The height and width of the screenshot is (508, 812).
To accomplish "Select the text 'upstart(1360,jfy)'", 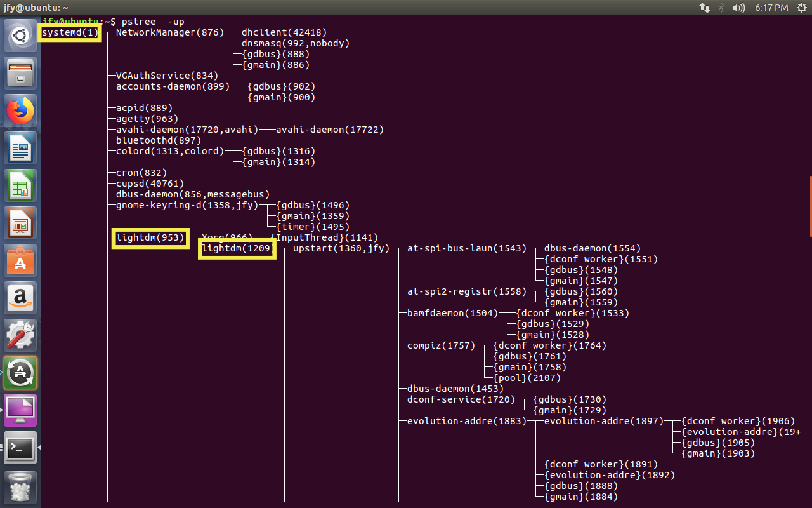I will 341,248.
